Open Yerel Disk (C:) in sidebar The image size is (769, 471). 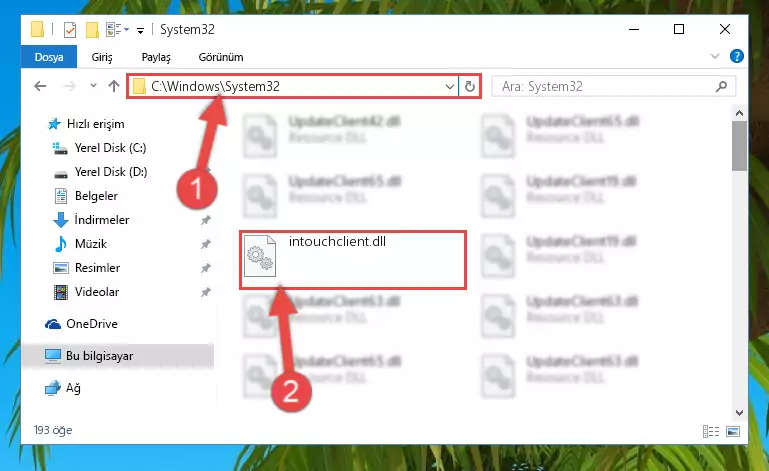click(x=110, y=148)
